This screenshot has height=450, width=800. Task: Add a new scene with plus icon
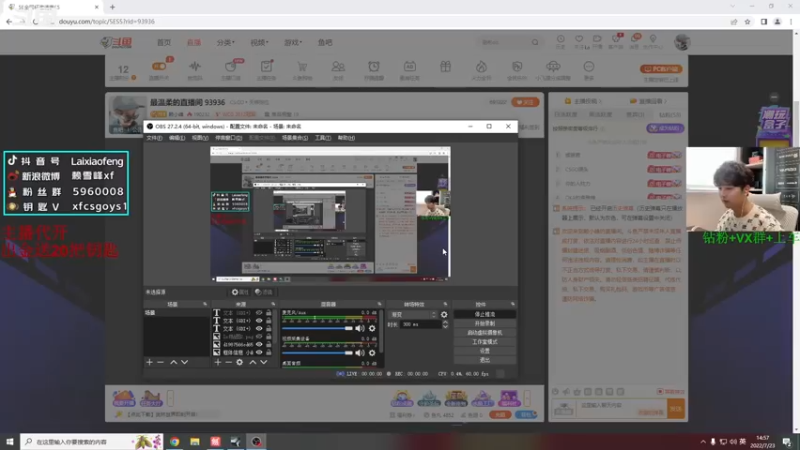point(149,362)
